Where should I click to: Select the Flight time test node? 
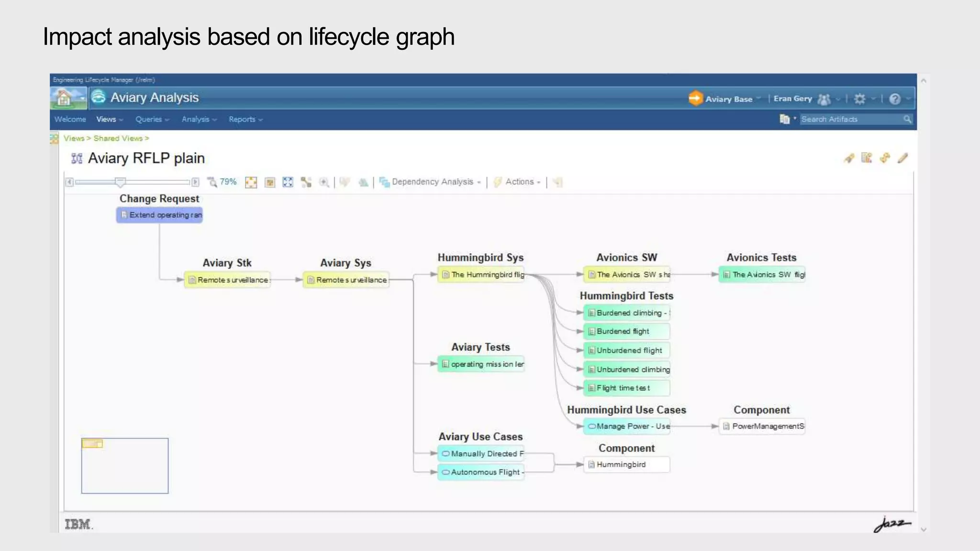627,388
